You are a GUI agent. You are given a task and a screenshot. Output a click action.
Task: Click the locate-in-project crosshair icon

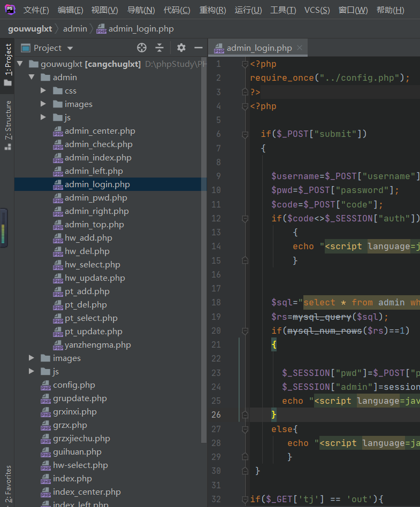tap(142, 48)
